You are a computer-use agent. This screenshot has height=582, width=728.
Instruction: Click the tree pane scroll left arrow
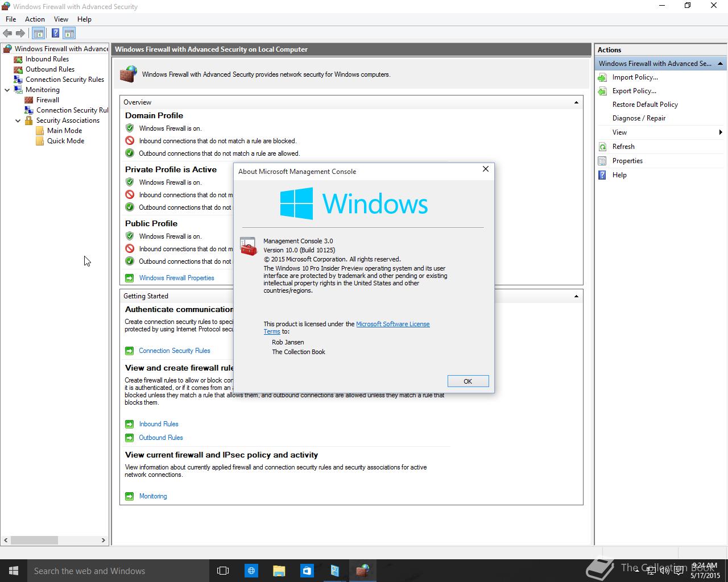click(x=6, y=540)
